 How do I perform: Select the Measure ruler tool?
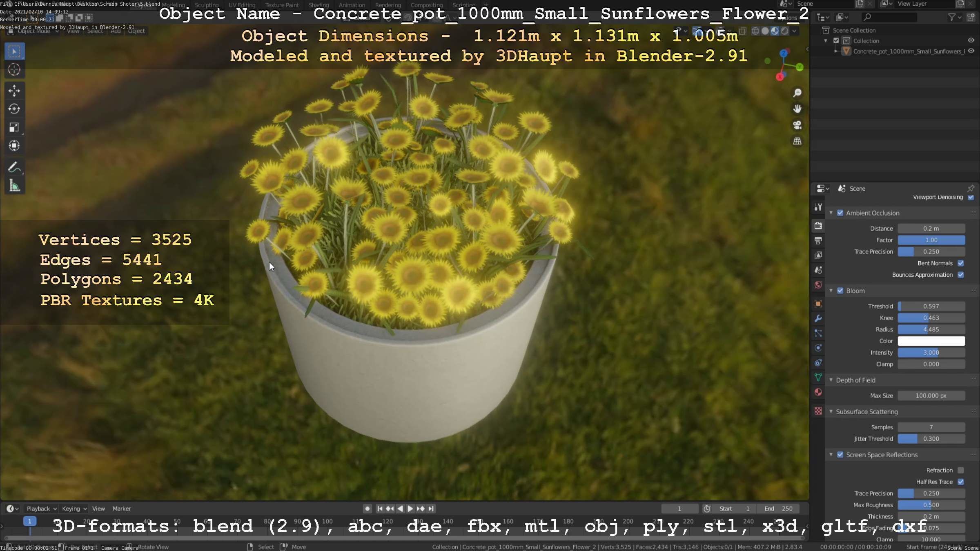14,186
